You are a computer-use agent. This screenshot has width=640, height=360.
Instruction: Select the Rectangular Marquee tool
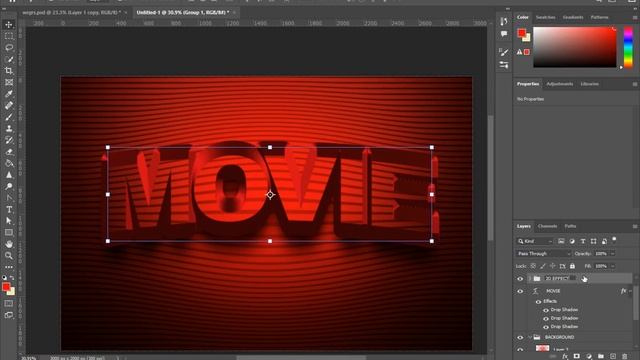click(x=9, y=36)
